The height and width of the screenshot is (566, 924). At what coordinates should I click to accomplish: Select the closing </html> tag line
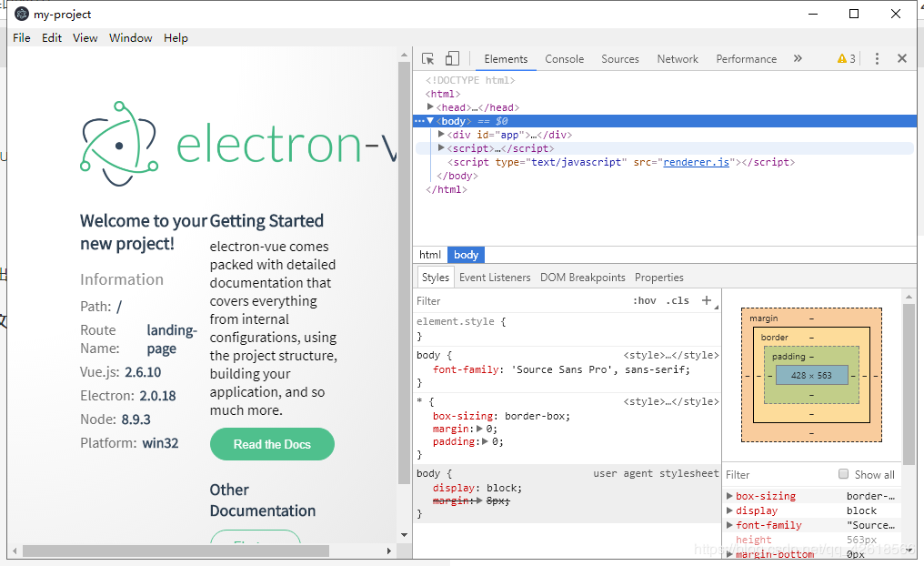[x=447, y=189]
